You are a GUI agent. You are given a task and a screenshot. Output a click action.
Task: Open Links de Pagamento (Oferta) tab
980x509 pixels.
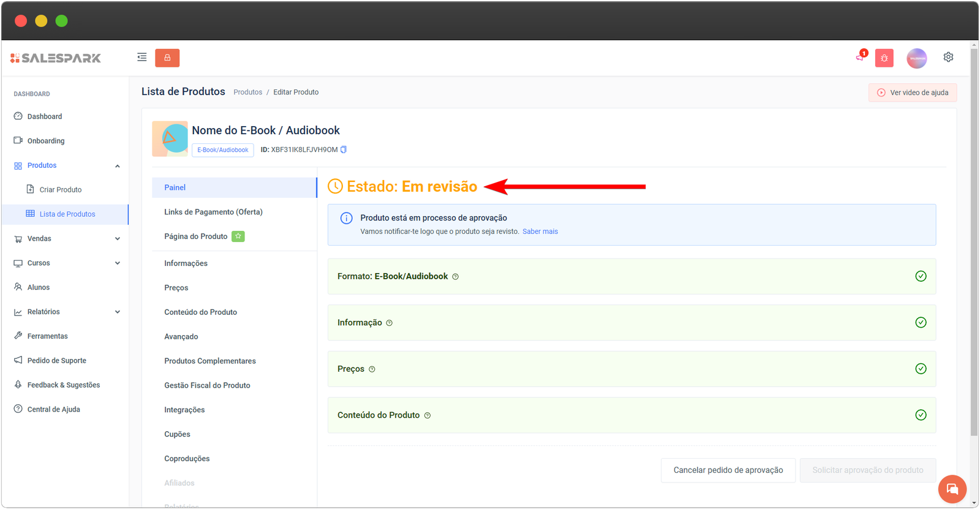coord(213,212)
